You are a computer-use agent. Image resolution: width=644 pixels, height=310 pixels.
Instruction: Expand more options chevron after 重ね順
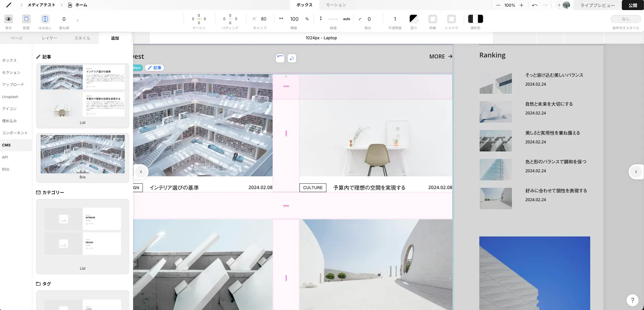tap(78, 20)
